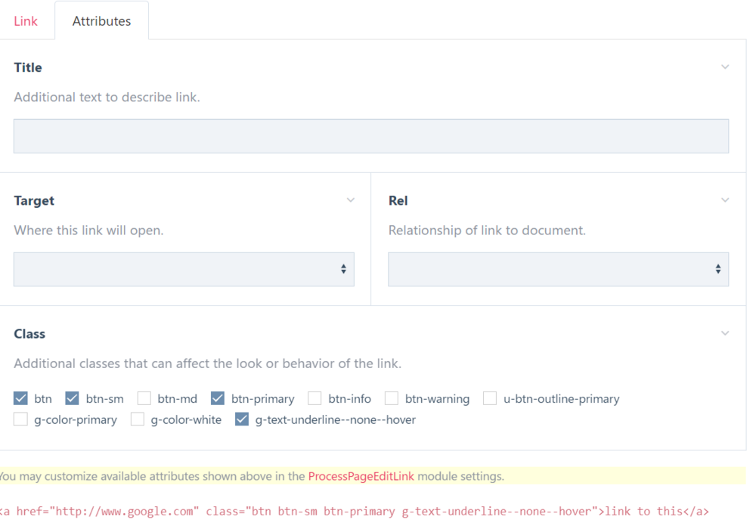
Task: Switch to the Attributes tab
Action: pos(101,21)
